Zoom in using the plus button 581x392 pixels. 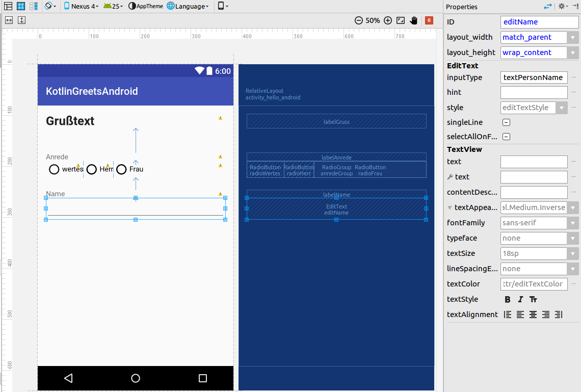(x=388, y=20)
